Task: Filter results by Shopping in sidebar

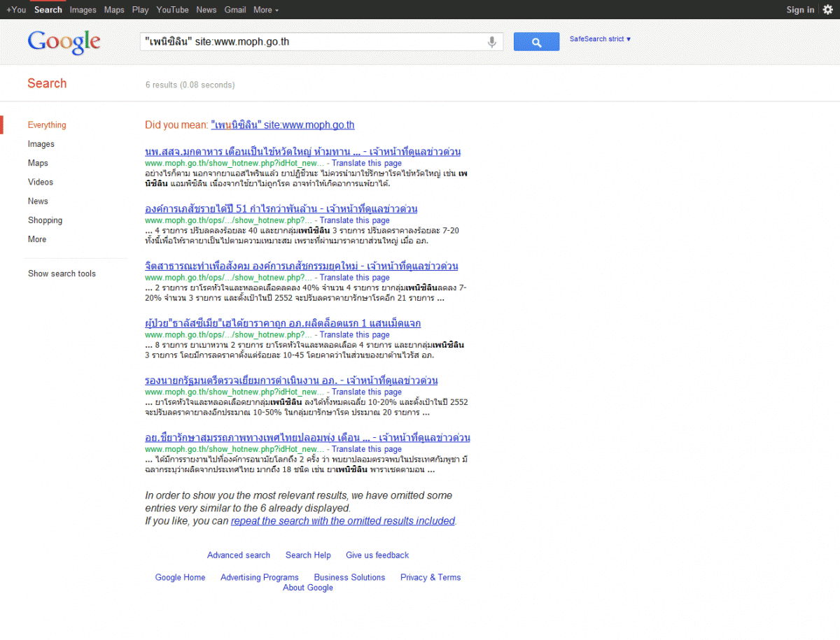Action: click(45, 220)
